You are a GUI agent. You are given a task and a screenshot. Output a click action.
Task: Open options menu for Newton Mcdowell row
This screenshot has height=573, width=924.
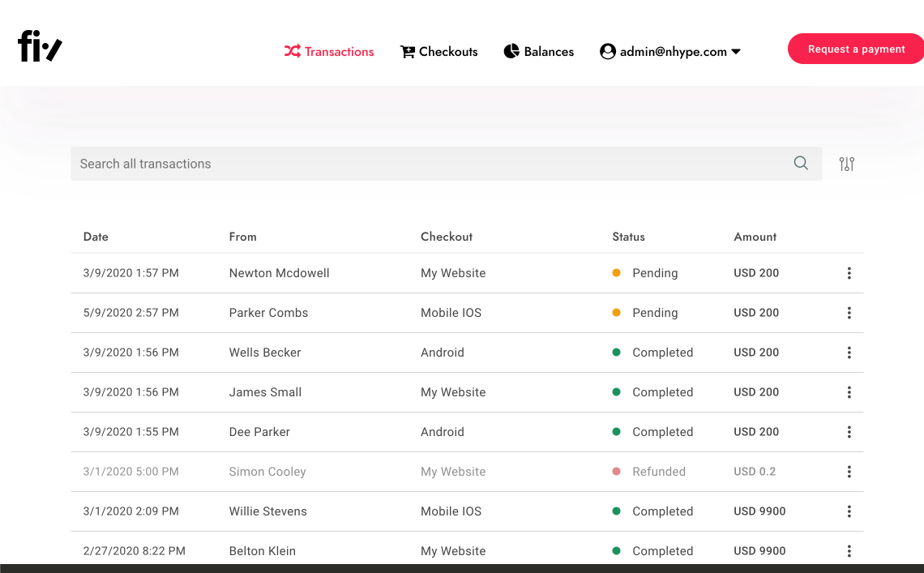tap(849, 273)
